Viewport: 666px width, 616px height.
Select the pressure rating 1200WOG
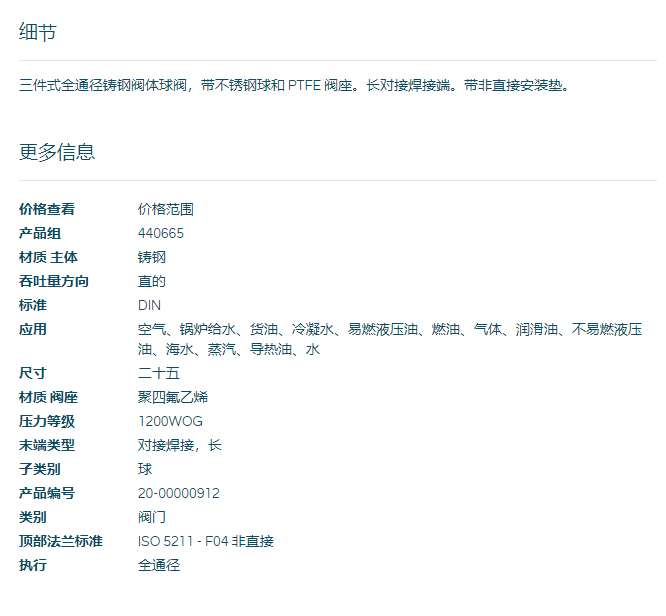(x=170, y=421)
